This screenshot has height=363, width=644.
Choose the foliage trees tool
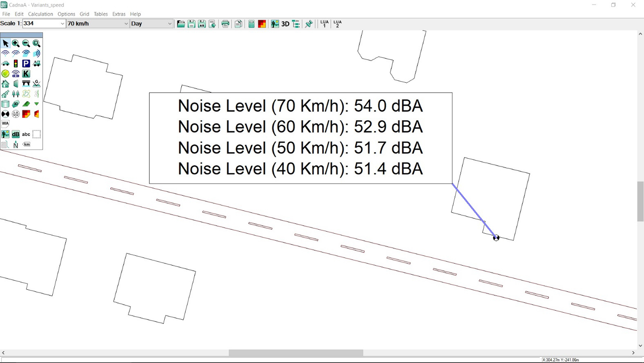coord(16,94)
